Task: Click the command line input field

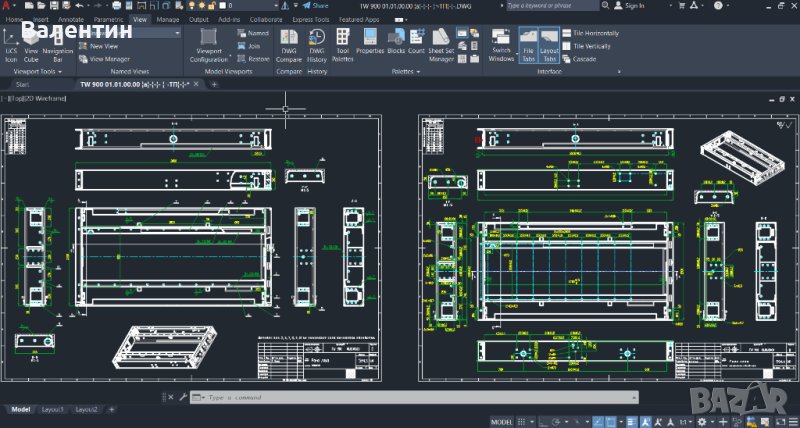Action: [400, 398]
